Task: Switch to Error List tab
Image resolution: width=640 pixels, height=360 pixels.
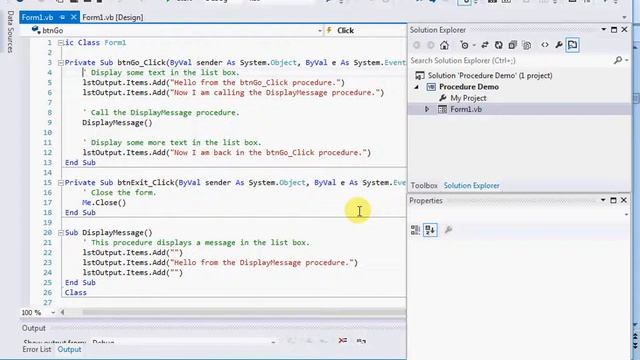Action: 37,349
